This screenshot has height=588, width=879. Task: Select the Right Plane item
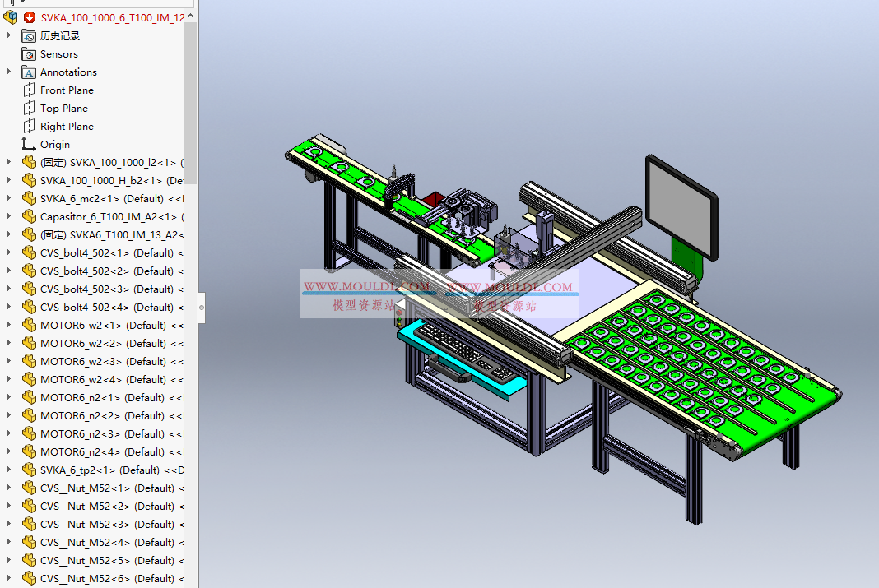[67, 127]
